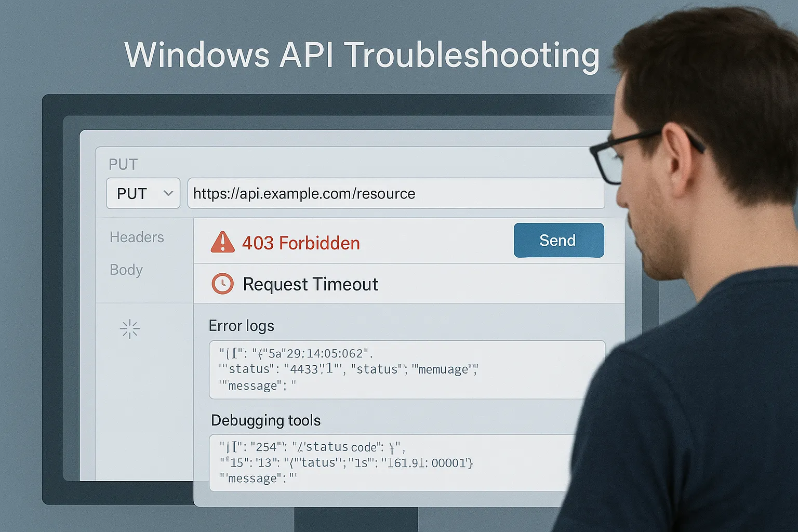Click the Windows API Troubleshooting title
The image size is (798, 532).
click(x=362, y=55)
